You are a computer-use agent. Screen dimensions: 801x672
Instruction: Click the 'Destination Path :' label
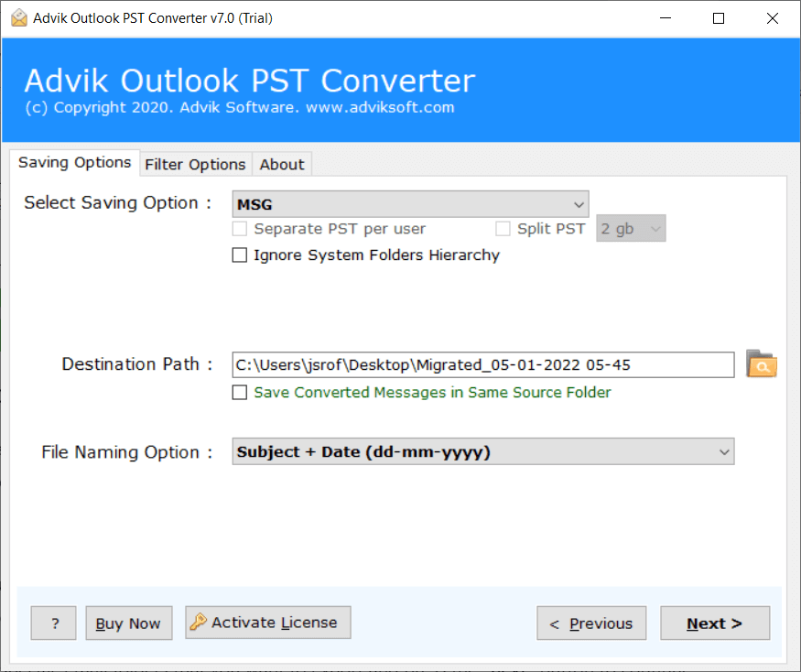(x=137, y=364)
